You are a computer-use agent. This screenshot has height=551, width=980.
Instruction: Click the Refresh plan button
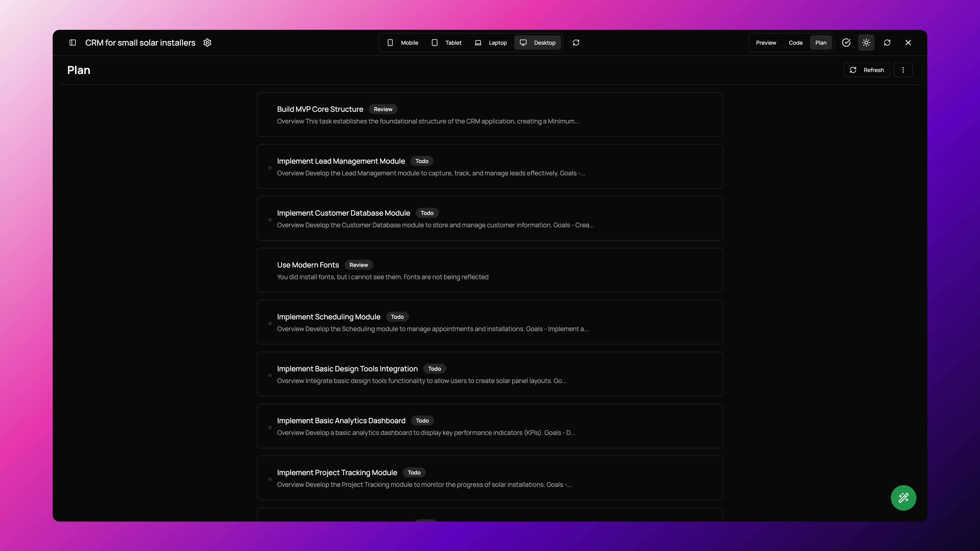[x=867, y=70]
